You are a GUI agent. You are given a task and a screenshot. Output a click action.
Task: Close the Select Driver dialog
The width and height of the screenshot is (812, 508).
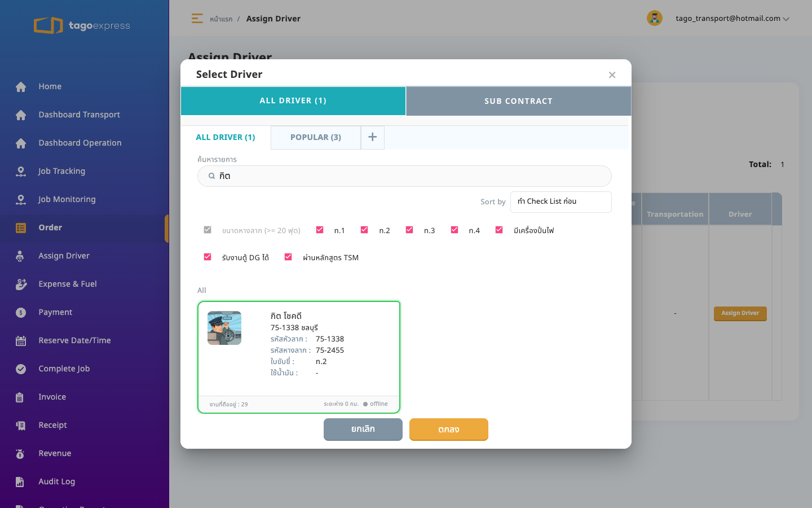click(612, 75)
